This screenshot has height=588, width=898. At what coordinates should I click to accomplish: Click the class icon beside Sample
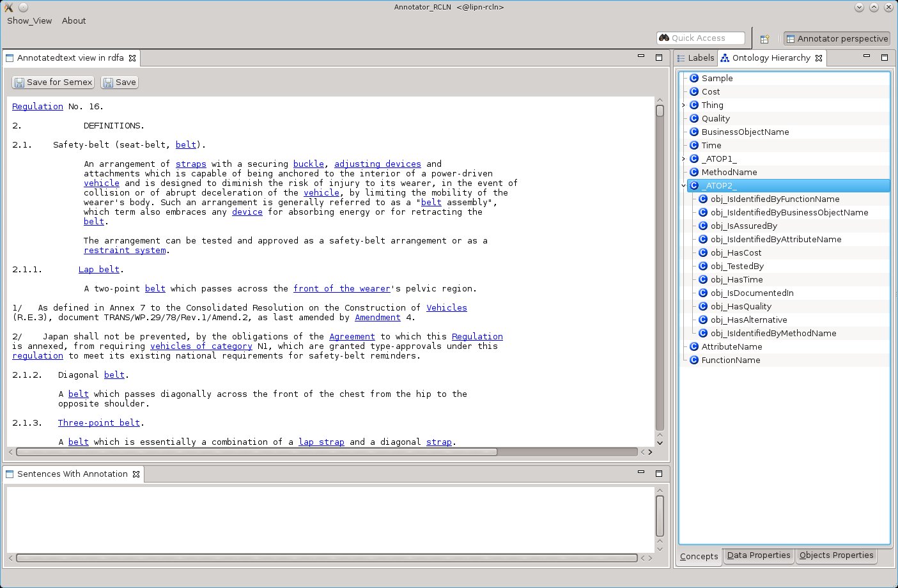(693, 78)
